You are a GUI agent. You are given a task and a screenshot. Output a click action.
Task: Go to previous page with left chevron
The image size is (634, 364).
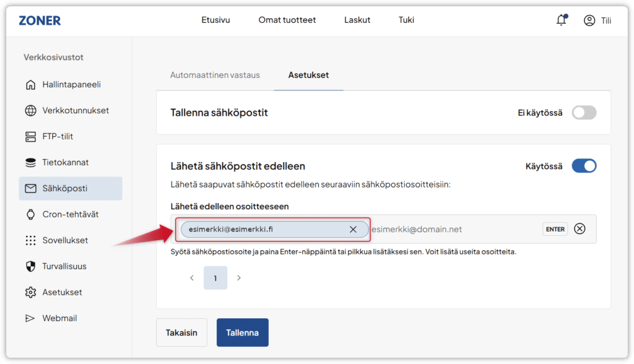(192, 278)
